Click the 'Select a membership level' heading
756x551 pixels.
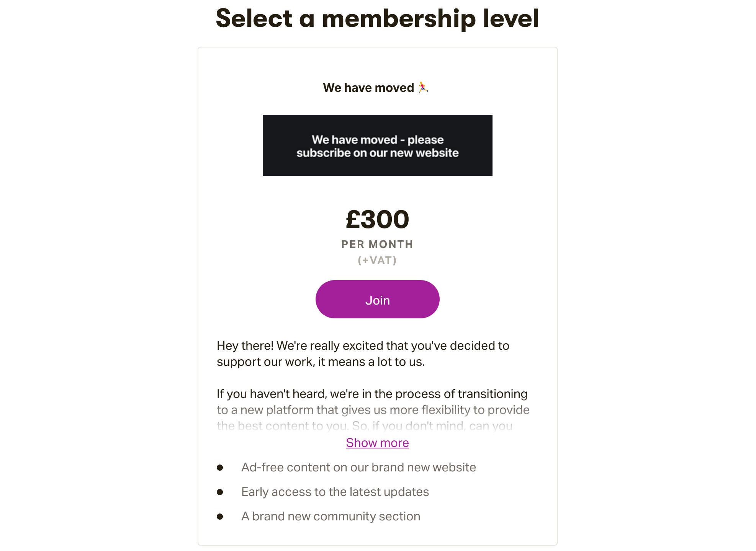coord(377,18)
